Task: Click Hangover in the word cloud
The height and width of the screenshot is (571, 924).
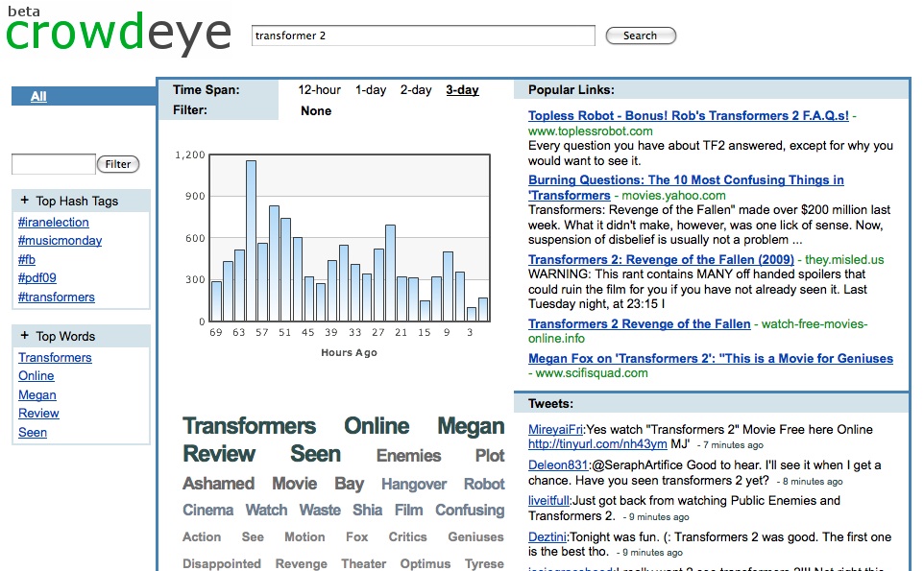Action: 414,485
